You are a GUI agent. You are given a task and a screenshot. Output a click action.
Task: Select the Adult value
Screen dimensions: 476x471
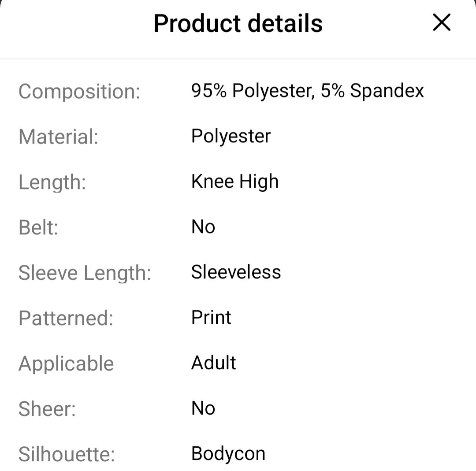[x=214, y=363]
